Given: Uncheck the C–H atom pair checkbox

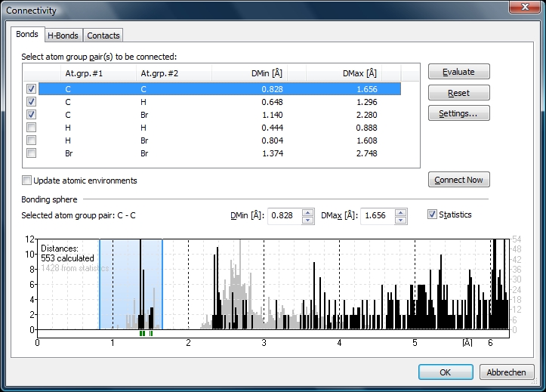Looking at the screenshot, I should [31, 101].
